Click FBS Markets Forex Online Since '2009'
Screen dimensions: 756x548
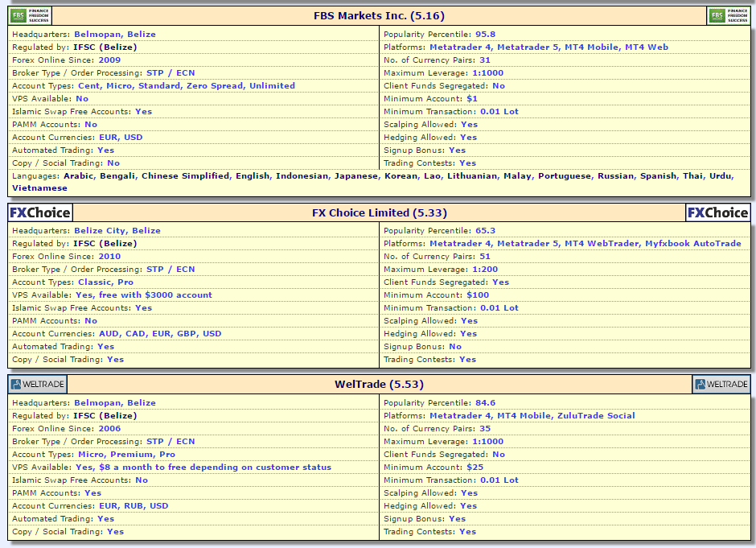click(109, 60)
